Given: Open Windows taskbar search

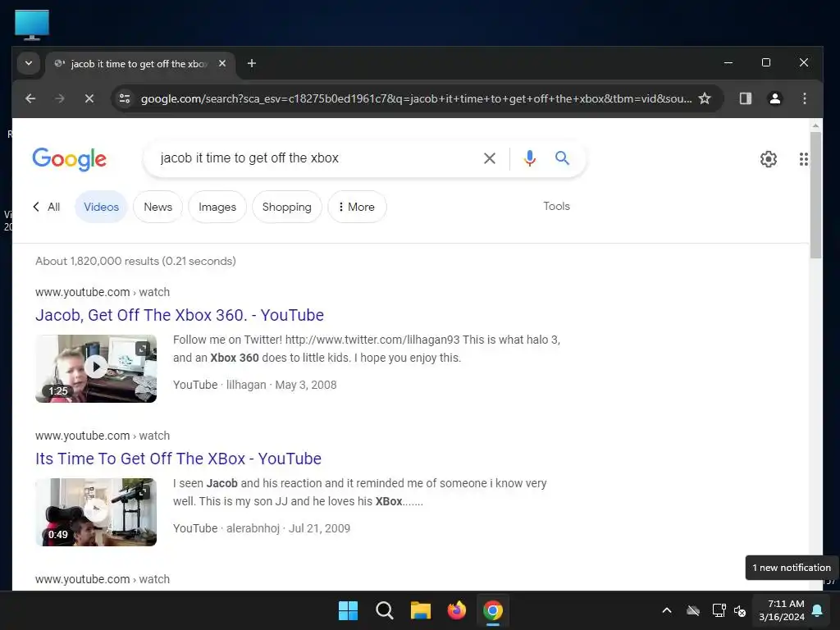Looking at the screenshot, I should coord(384,610).
